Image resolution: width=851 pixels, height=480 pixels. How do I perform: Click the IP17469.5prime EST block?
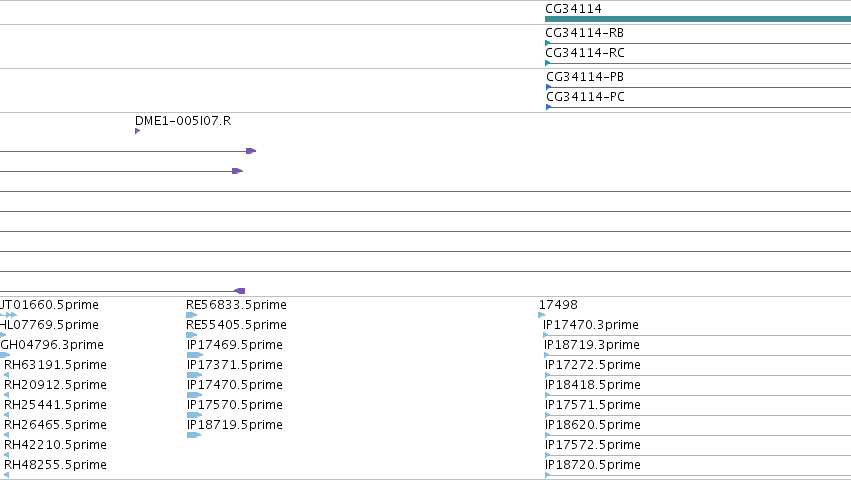click(x=194, y=355)
